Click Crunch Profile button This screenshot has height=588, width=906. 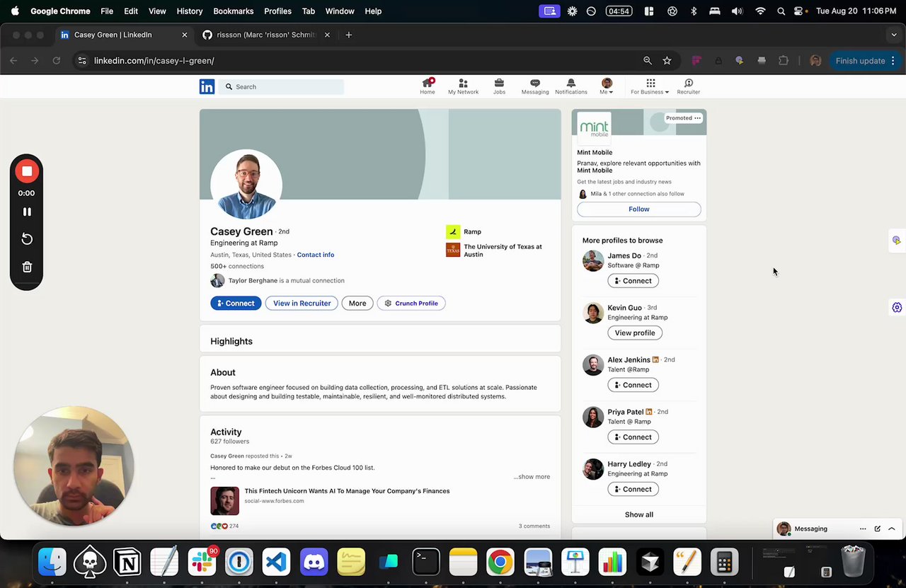(x=411, y=303)
